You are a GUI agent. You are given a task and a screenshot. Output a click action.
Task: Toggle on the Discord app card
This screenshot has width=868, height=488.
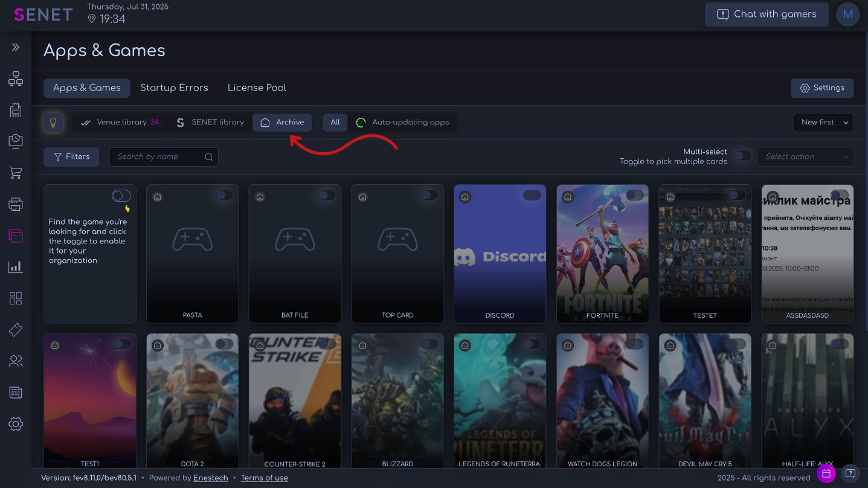(x=532, y=195)
